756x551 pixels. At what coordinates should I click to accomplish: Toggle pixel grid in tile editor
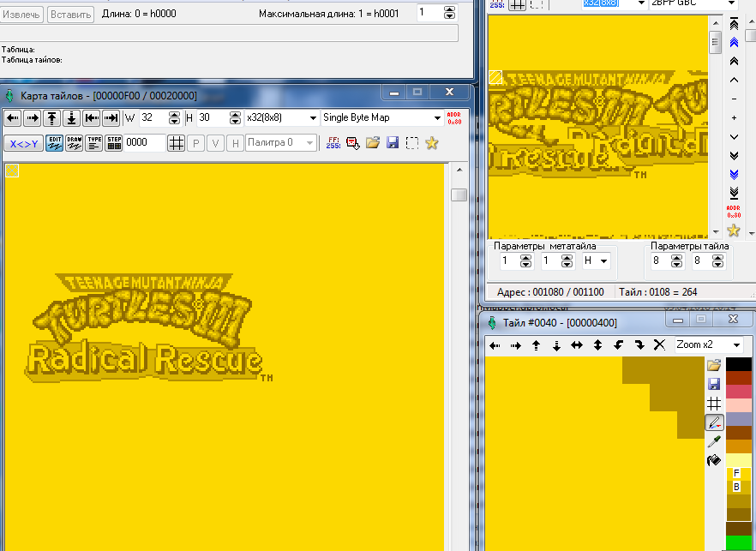(x=714, y=403)
